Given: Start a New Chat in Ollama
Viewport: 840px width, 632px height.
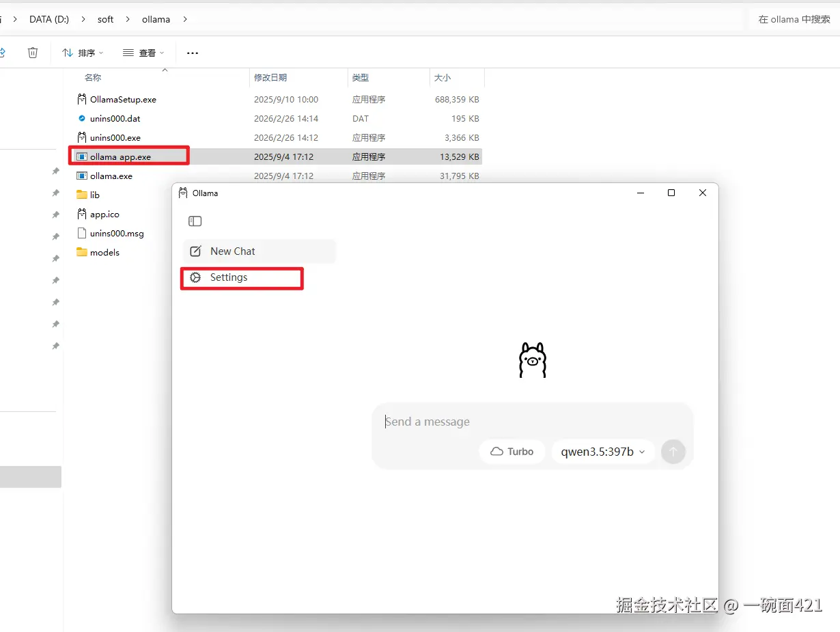Looking at the screenshot, I should click(x=260, y=251).
